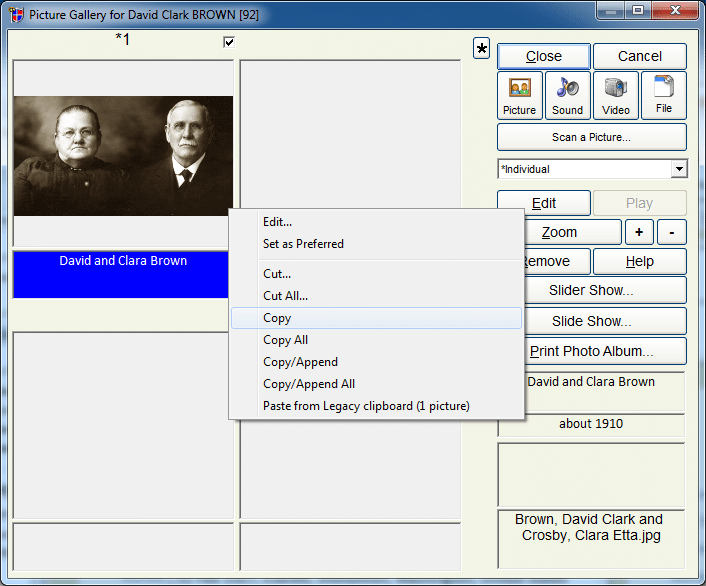Open the *Individual dropdown arrow
706x586 pixels.
679,169
